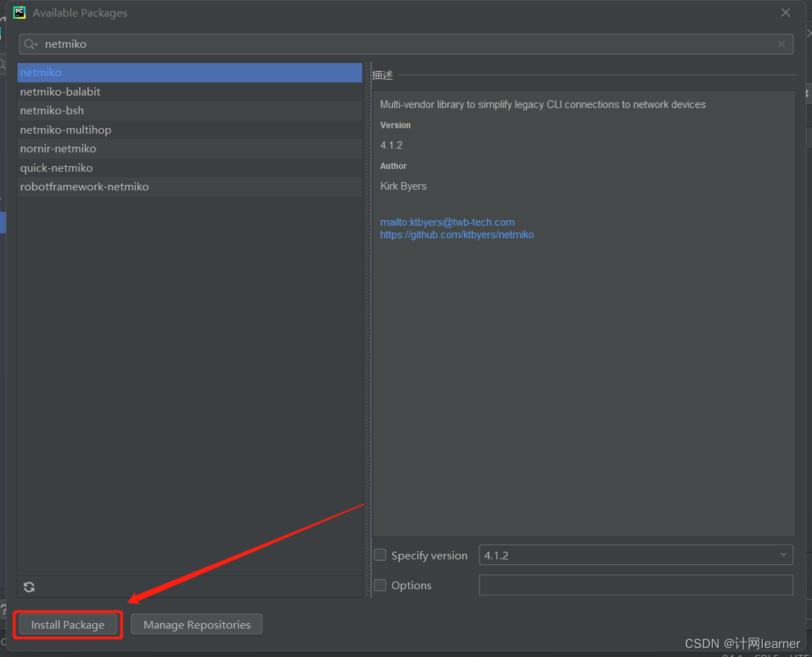The width and height of the screenshot is (812, 657).
Task: Select the robotframework-netmiko package
Action: coord(190,187)
